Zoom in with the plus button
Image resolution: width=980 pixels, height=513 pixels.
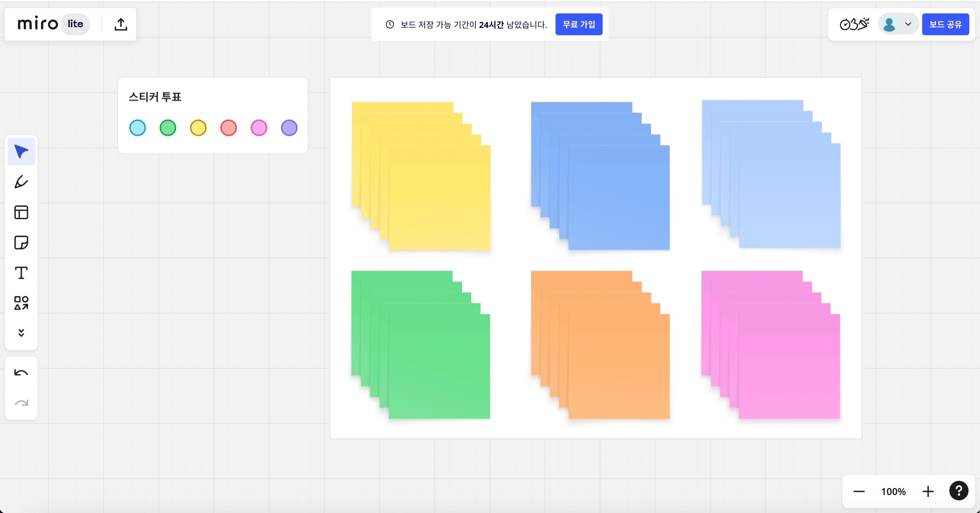928,492
